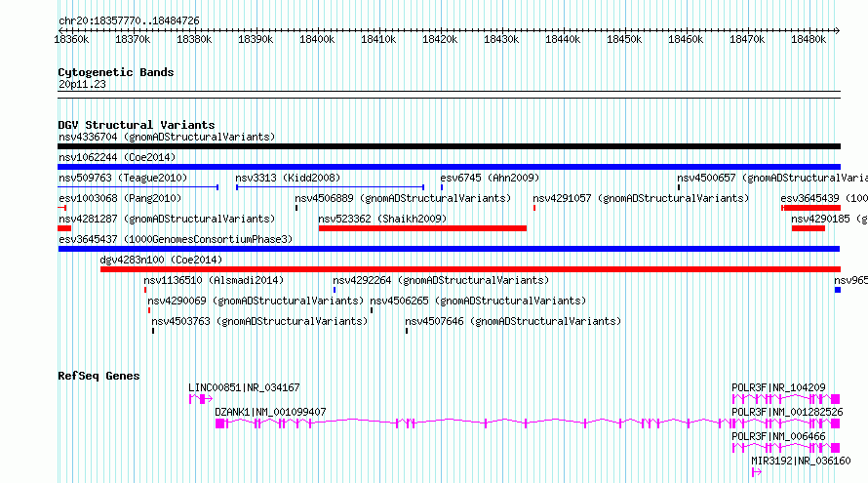Select LINC00851|NR_034167 gene label

[x=244, y=387]
